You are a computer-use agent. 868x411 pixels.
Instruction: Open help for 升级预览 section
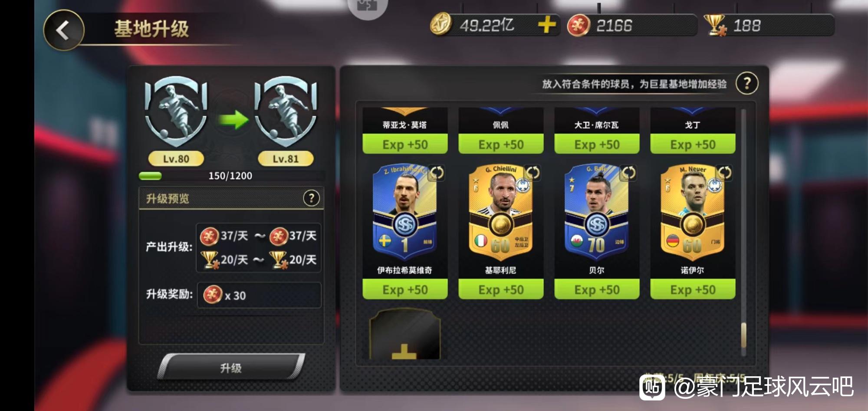[x=311, y=198]
